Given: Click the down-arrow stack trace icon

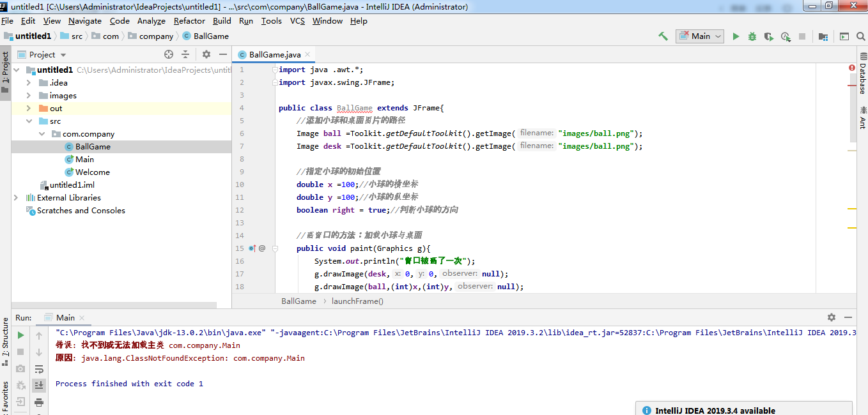Looking at the screenshot, I should pos(39,352).
